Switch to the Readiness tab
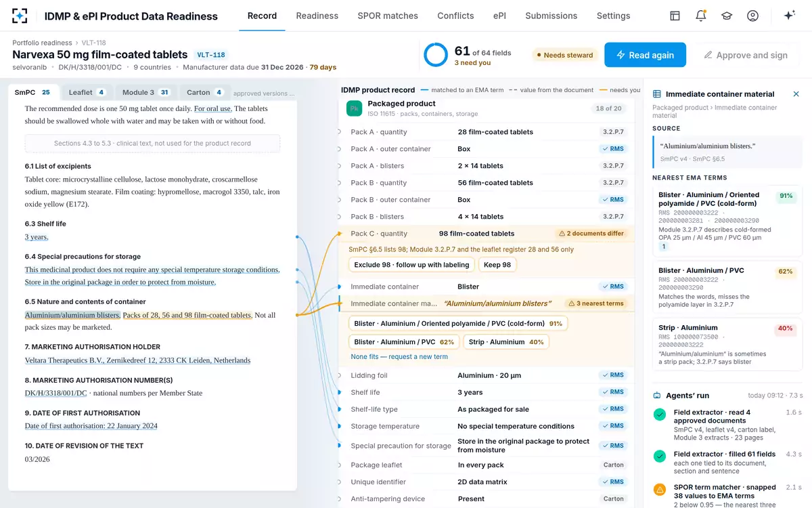 pos(317,16)
